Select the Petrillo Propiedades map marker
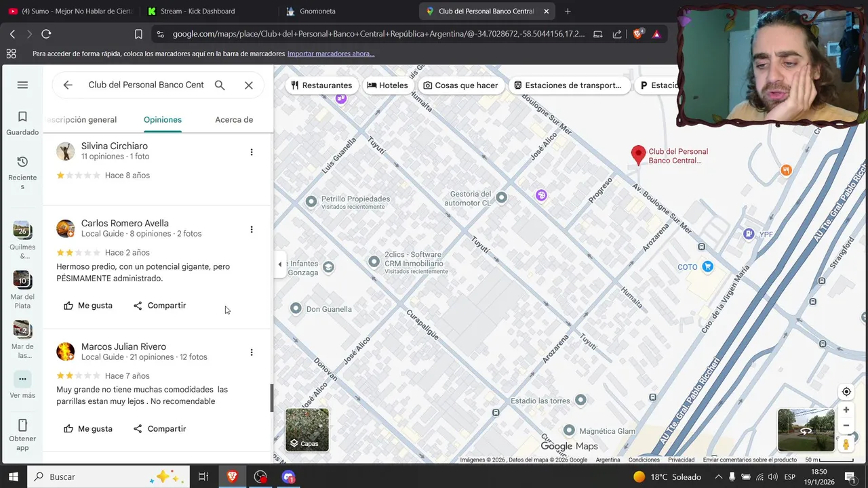Screen dimensions: 868x488 coord(311,201)
